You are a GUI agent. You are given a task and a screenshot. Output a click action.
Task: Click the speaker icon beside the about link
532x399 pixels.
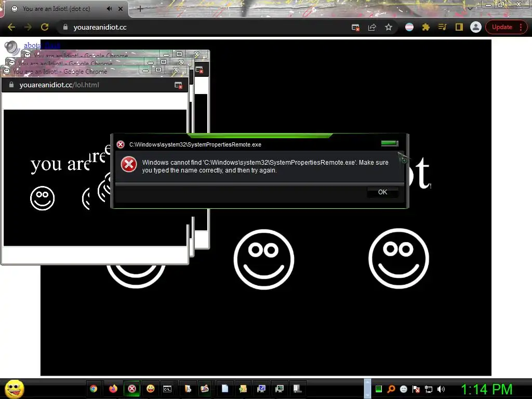[12, 47]
